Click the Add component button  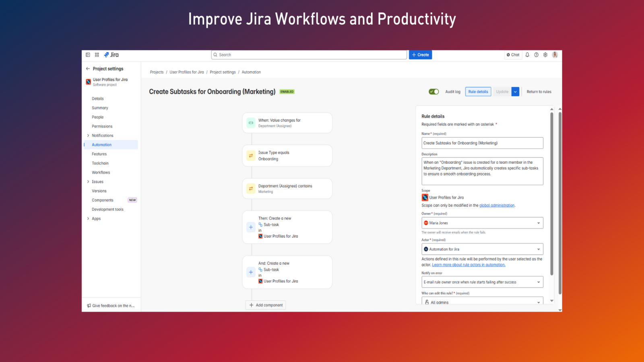(x=266, y=305)
